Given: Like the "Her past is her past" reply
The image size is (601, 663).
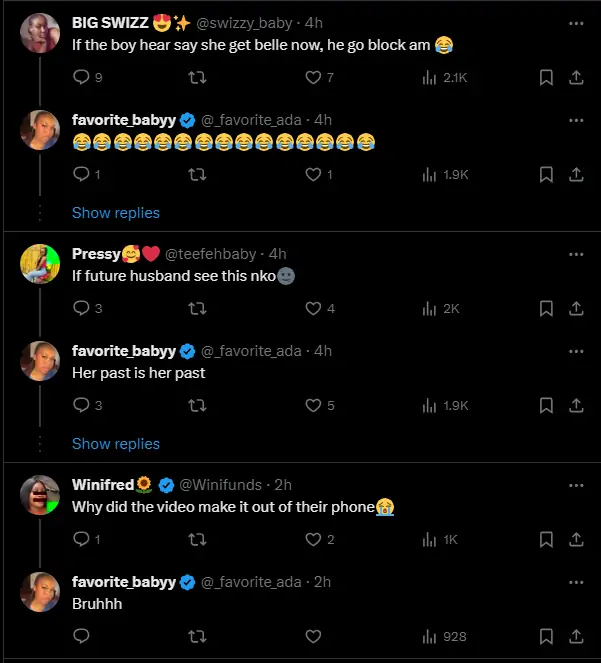Looking at the screenshot, I should point(313,405).
